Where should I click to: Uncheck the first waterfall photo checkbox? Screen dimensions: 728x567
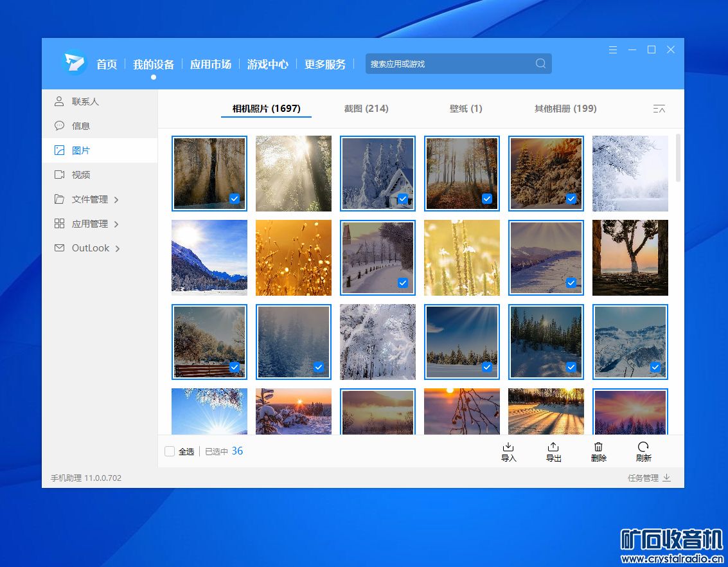(x=235, y=199)
